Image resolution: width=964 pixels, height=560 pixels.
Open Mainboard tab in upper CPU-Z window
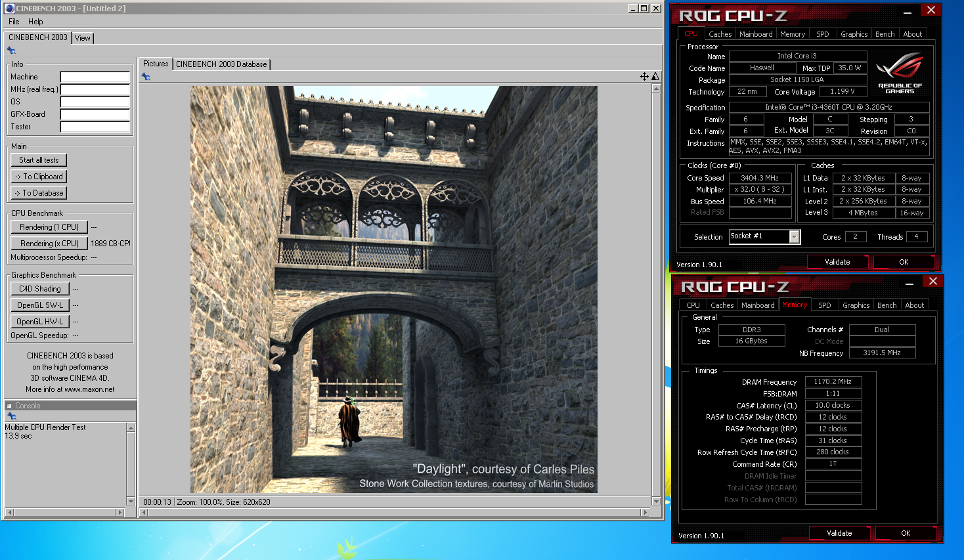pyautogui.click(x=756, y=34)
